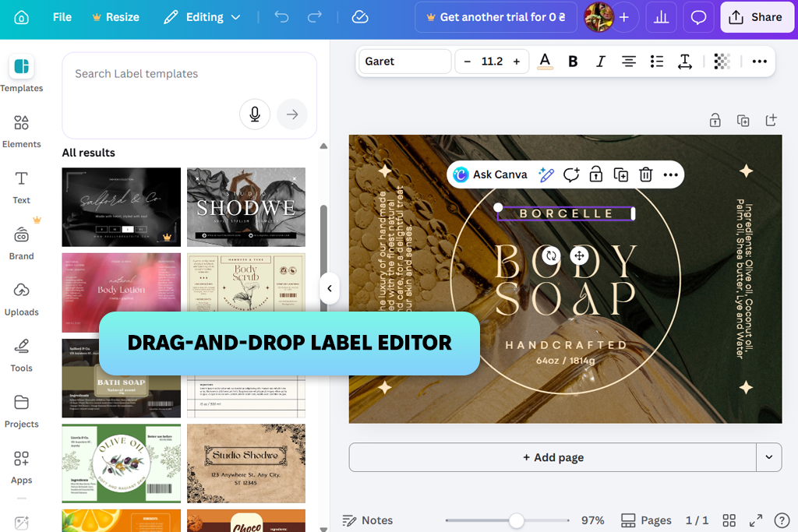Click Ask Canva button

click(x=491, y=174)
